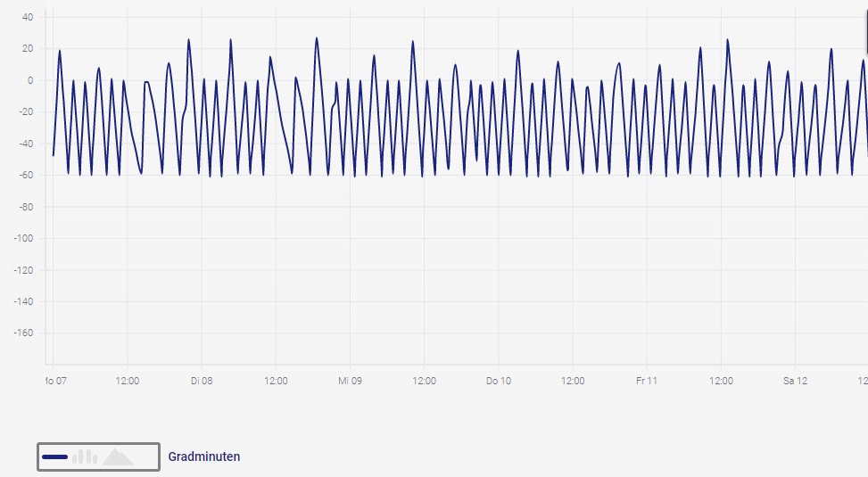868x477 pixels.
Task: Click the 'Di 08' date axis label
Action: click(x=202, y=381)
